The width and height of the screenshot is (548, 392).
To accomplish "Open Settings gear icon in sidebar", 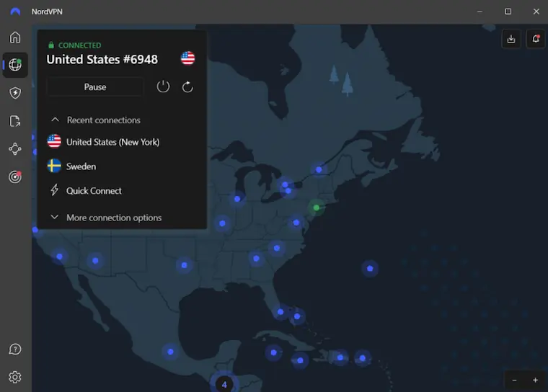I will (x=15, y=377).
